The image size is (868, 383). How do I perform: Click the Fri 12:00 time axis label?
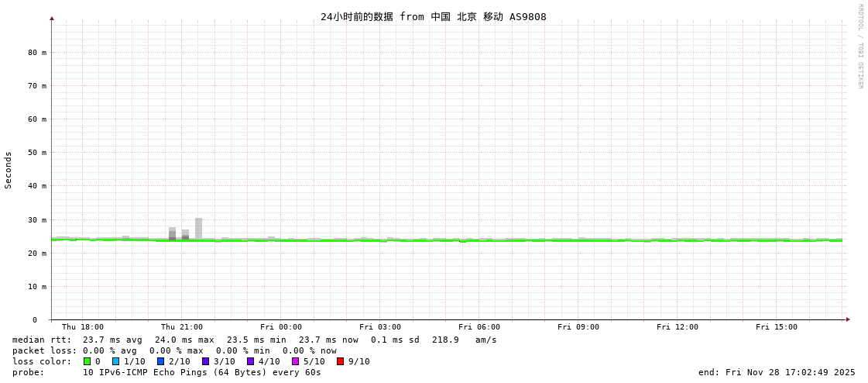pos(678,327)
